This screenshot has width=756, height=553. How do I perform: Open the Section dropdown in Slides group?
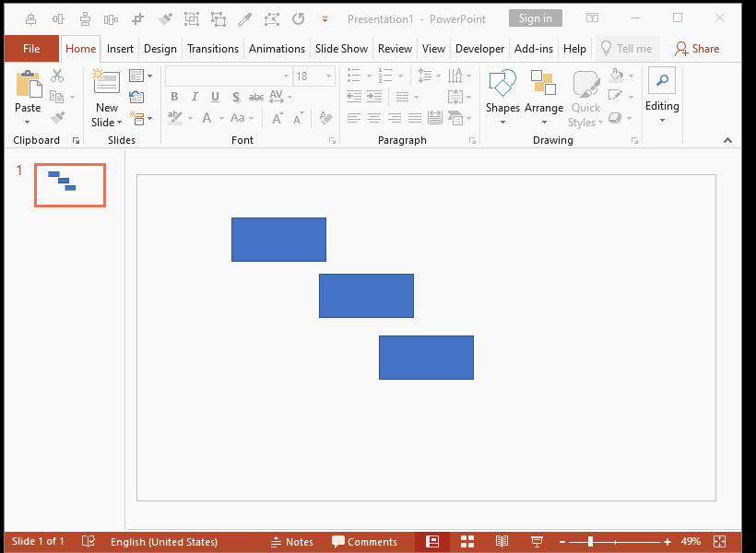tap(141, 118)
